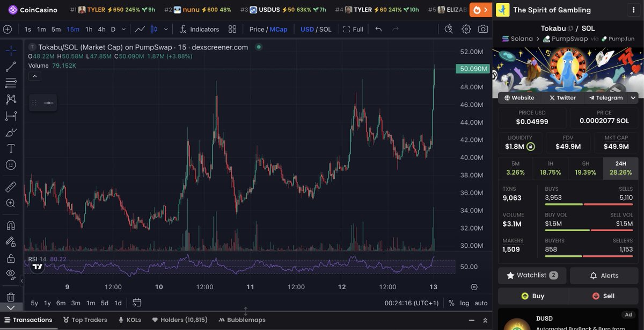The height and width of the screenshot is (330, 644).
Task: Select the patterns drawing tool
Action: [11, 99]
